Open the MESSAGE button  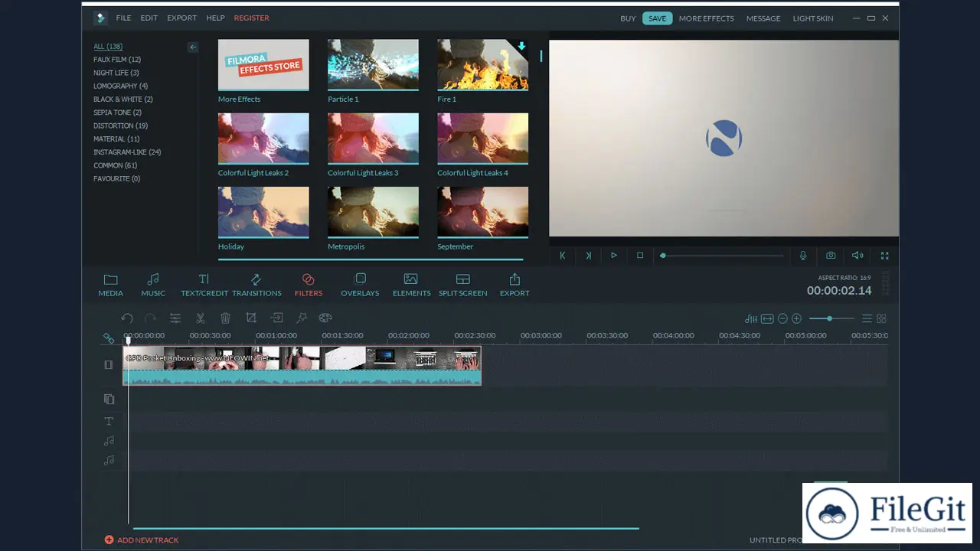[763, 18]
